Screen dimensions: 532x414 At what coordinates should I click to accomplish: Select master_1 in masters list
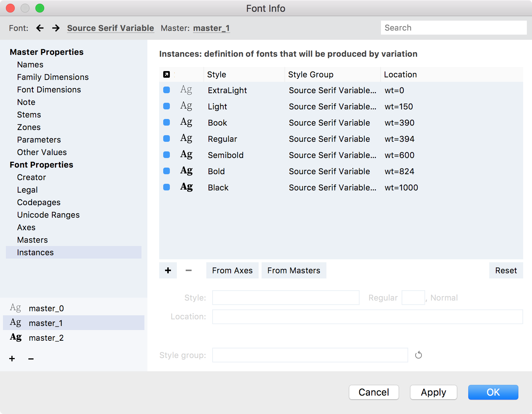tap(74, 323)
